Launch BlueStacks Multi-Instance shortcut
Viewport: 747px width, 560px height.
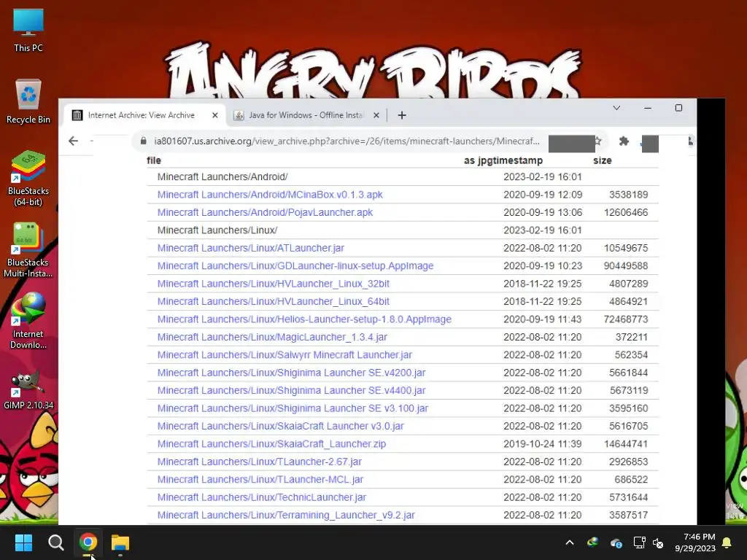coord(28,250)
